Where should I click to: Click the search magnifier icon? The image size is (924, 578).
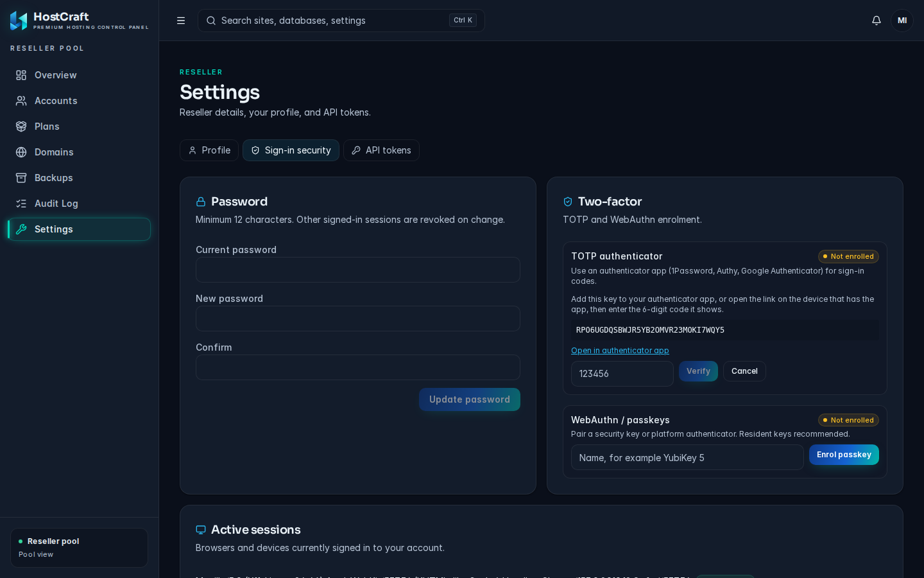click(x=211, y=21)
